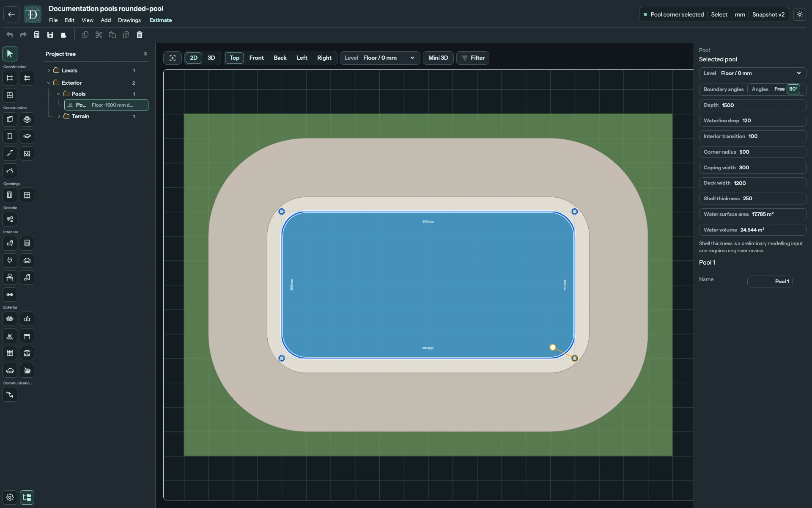This screenshot has height=508, width=812.
Task: Toggle the project tree panel button
Action: pos(27,497)
